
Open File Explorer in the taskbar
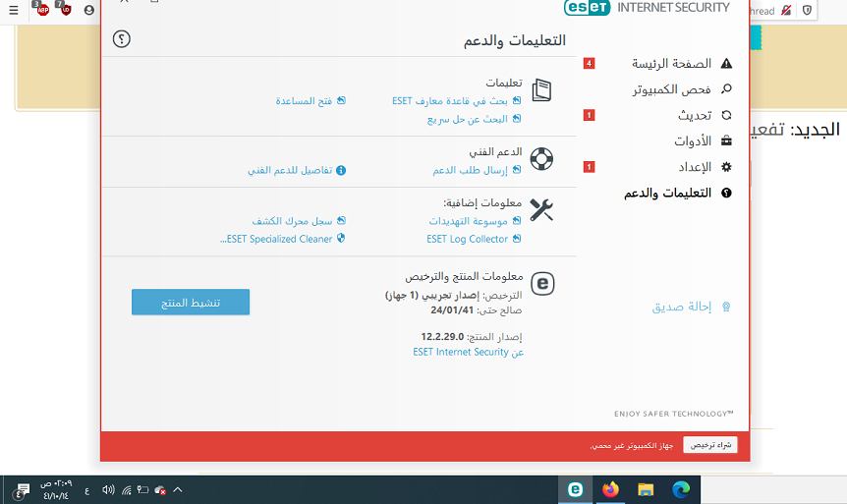pos(646,489)
